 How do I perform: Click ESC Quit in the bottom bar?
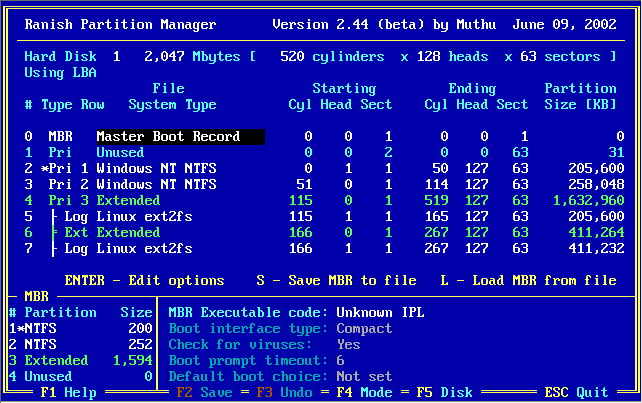coord(576,392)
